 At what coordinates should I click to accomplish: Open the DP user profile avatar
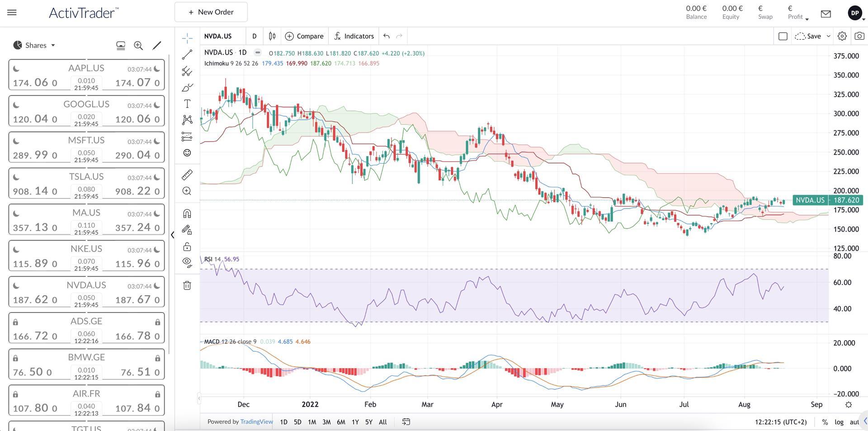pos(855,13)
